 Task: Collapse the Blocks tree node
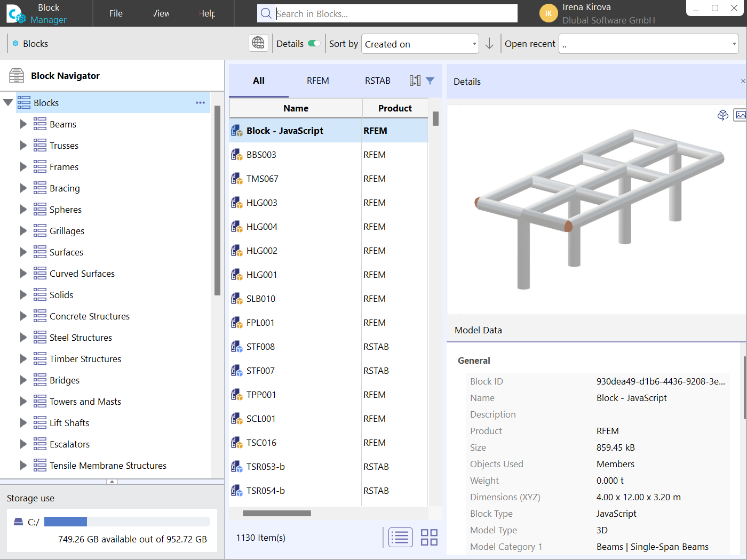click(7, 102)
